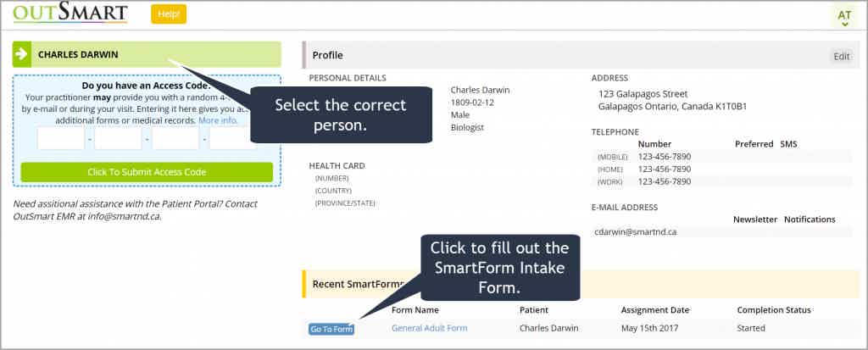Screen dimensions: 868x350
Task: Click the first access code box
Action: pyautogui.click(x=61, y=138)
